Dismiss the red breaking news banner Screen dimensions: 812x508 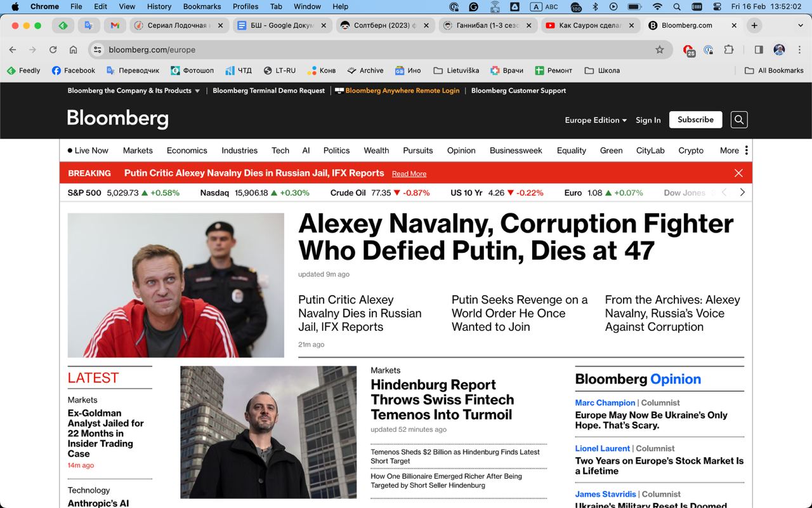click(x=738, y=173)
